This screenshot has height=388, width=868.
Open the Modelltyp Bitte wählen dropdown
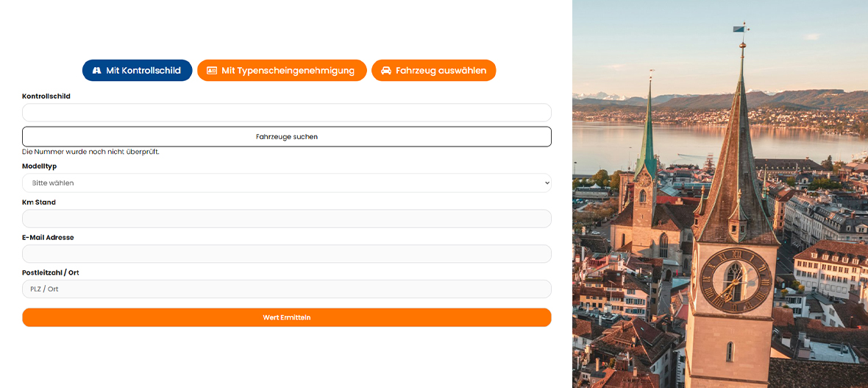point(287,183)
